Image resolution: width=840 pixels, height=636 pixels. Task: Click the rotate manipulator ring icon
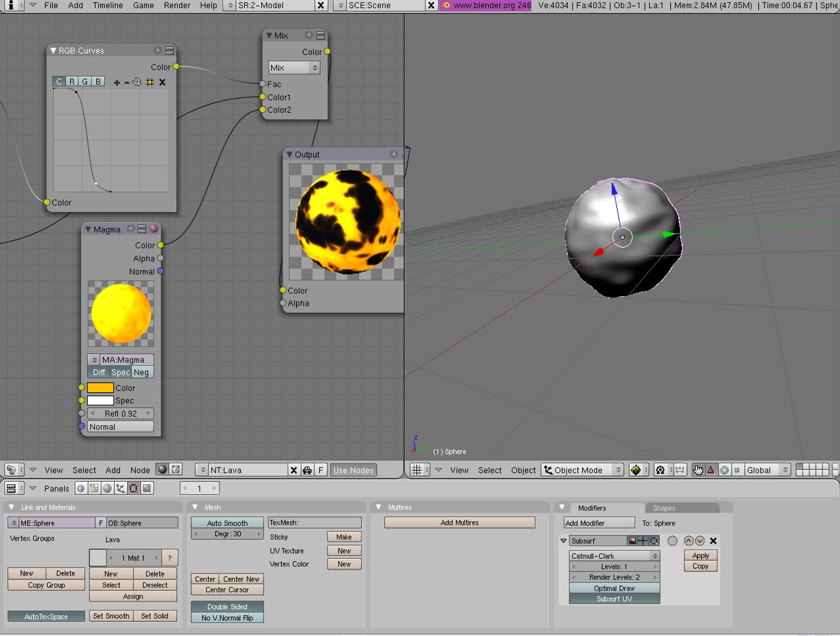coord(725,470)
